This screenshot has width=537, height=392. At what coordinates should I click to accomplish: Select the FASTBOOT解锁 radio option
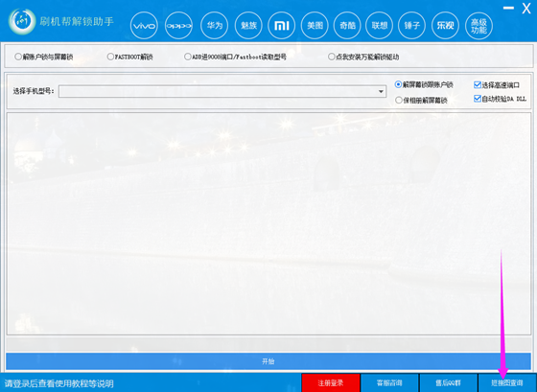point(129,57)
